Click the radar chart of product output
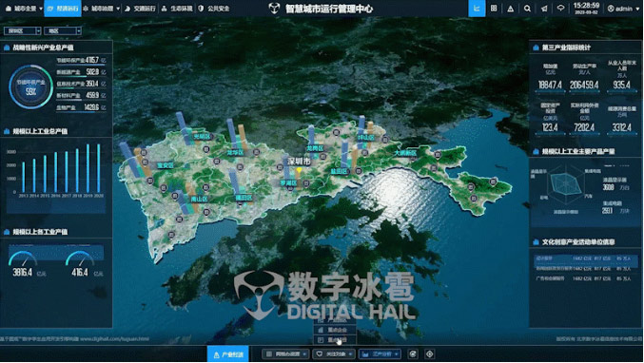 click(x=566, y=185)
